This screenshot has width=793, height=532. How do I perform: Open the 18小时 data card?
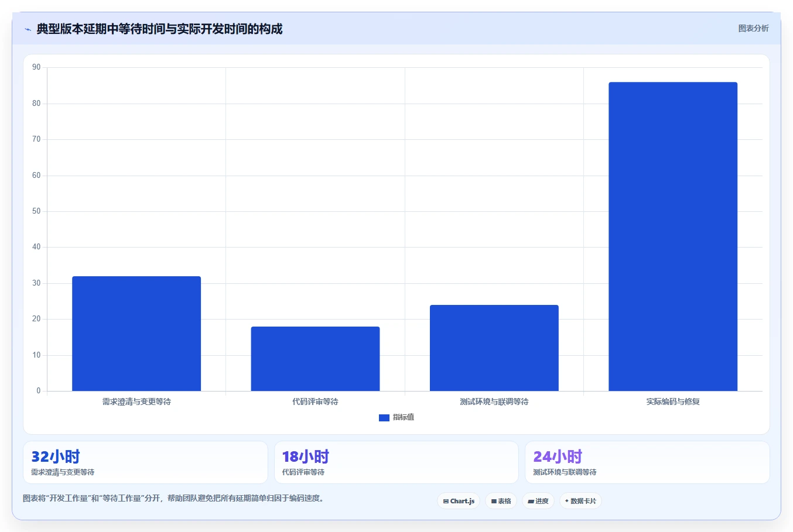[396, 462]
